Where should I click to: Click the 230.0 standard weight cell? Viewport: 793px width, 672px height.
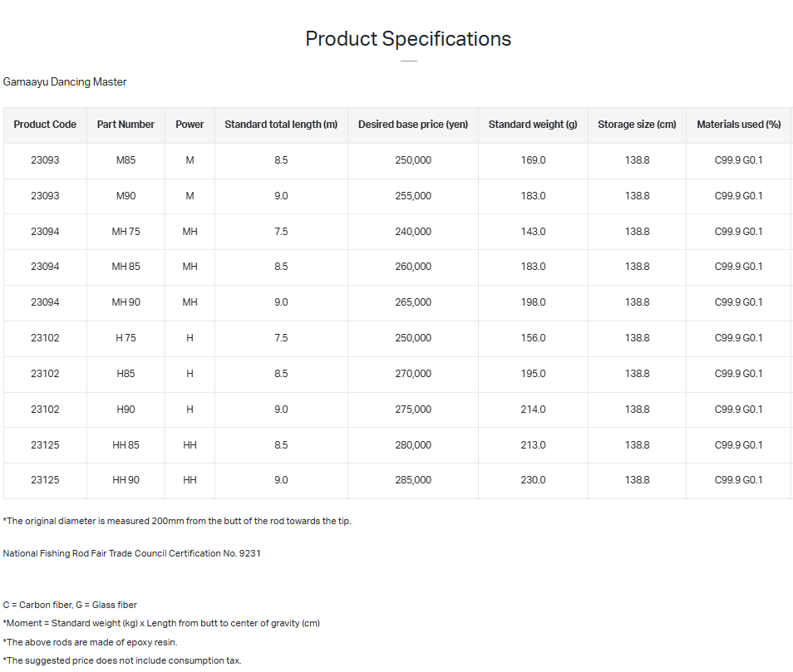click(x=533, y=480)
